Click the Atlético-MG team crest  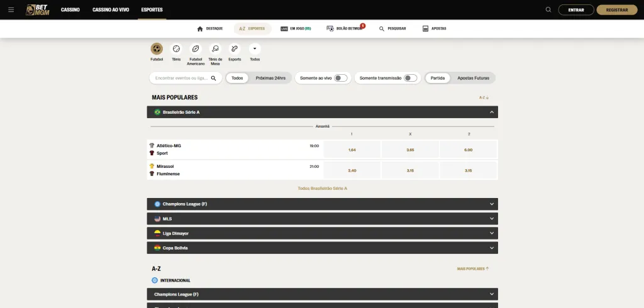[x=152, y=145]
